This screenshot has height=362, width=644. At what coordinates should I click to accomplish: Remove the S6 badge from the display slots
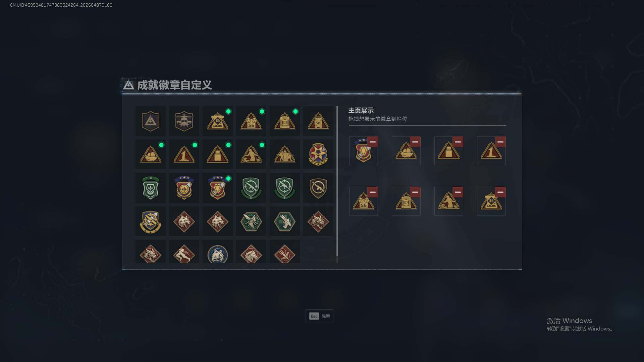373,192
